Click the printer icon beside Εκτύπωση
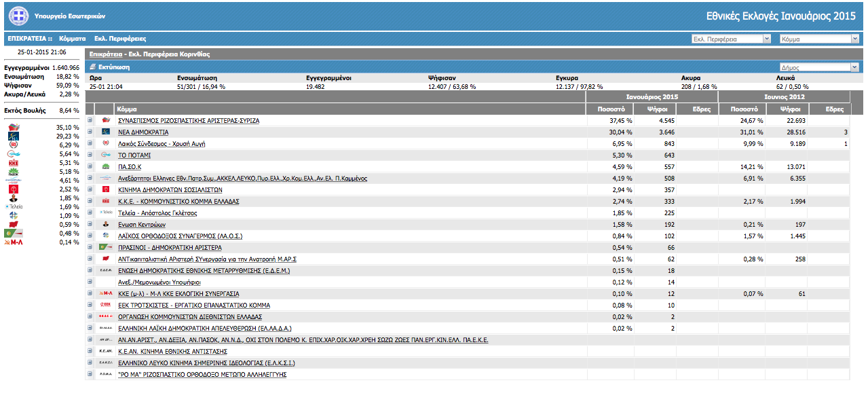 pos(93,67)
